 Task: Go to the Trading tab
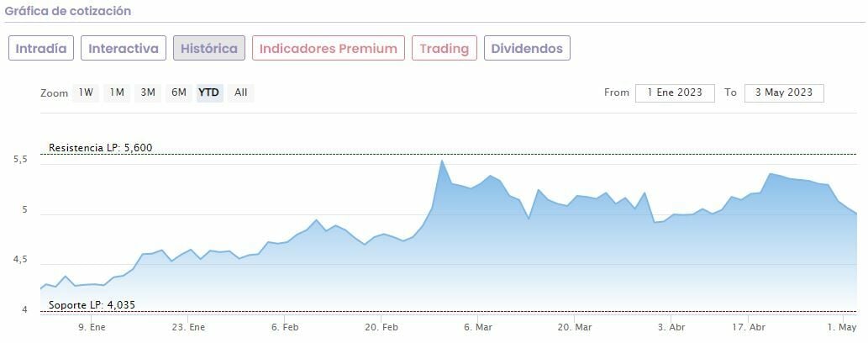444,48
